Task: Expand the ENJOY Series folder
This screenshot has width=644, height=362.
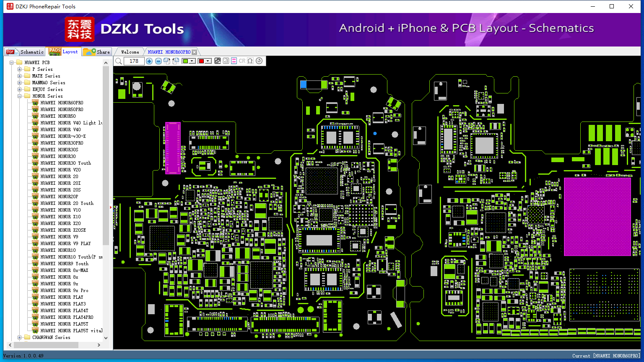Action: (19, 89)
